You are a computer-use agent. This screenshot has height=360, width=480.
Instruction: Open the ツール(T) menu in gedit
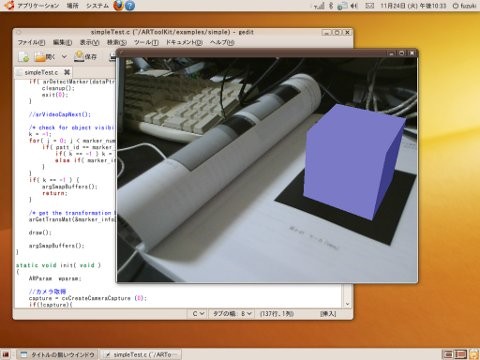pos(146,42)
